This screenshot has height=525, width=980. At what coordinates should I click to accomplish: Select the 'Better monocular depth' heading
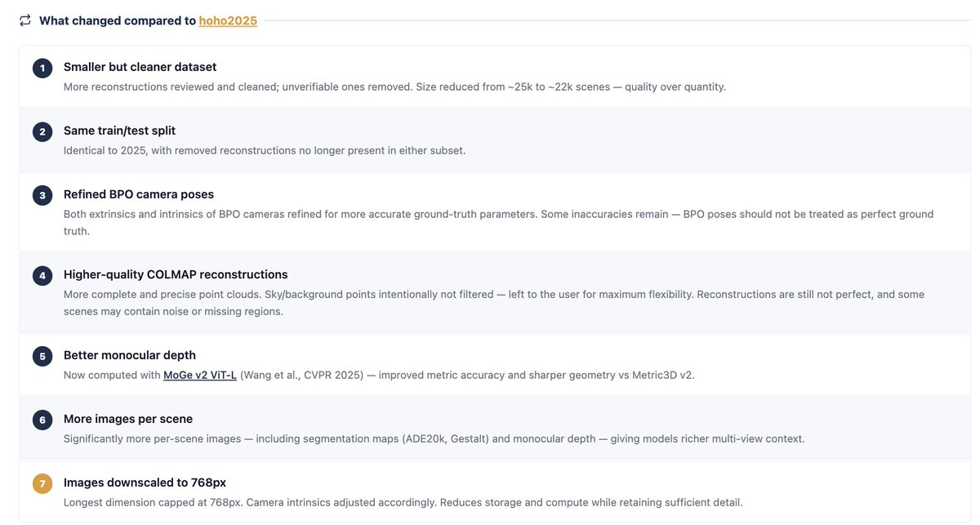pos(130,355)
